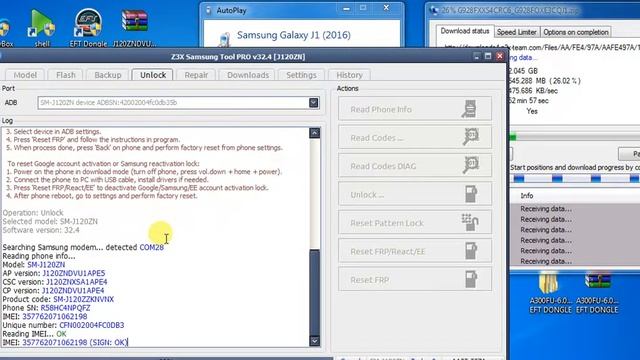Select the Download status tab
This screenshot has height=360, width=640.
pyautogui.click(x=464, y=31)
